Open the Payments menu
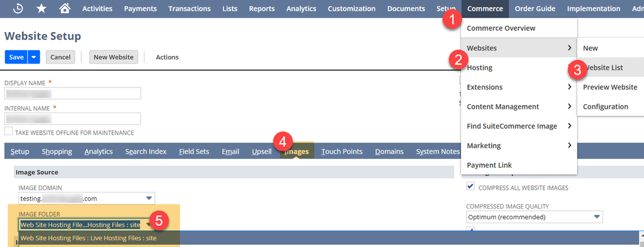This screenshot has height=247, width=644. tap(140, 9)
